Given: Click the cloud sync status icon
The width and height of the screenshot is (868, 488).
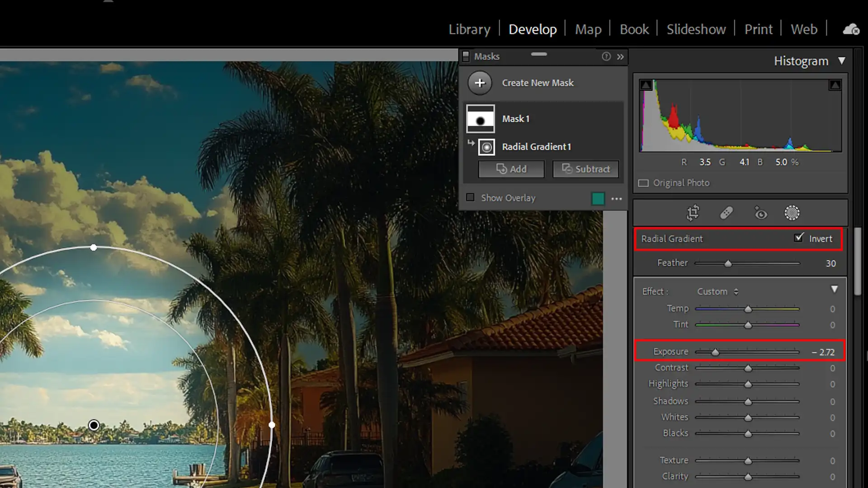Looking at the screenshot, I should (x=851, y=29).
